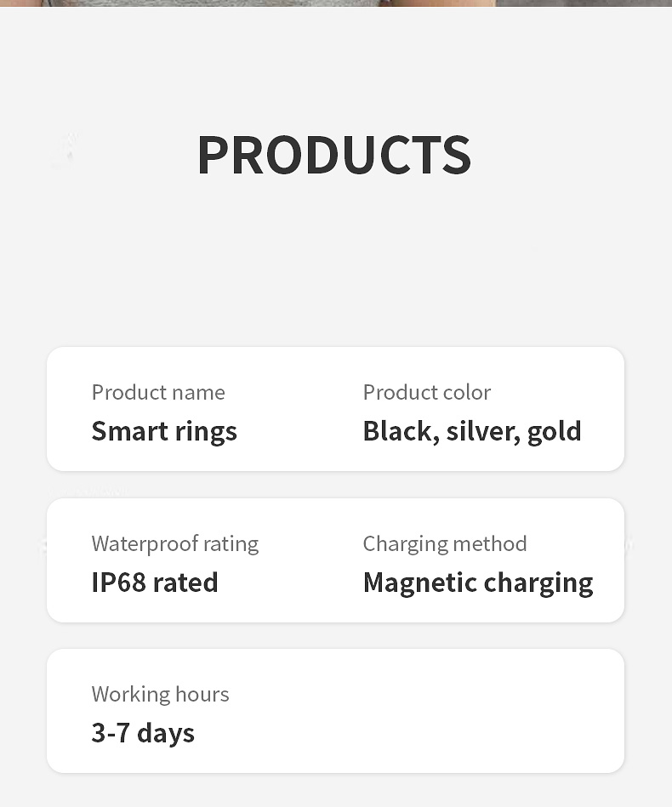Click the IP68 rated value

click(x=155, y=583)
